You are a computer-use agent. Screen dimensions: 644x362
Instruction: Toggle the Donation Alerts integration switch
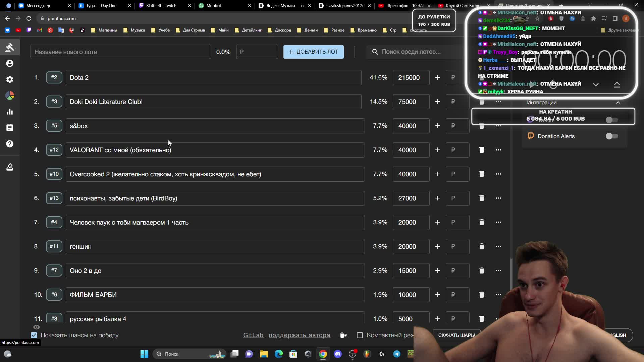point(611,136)
